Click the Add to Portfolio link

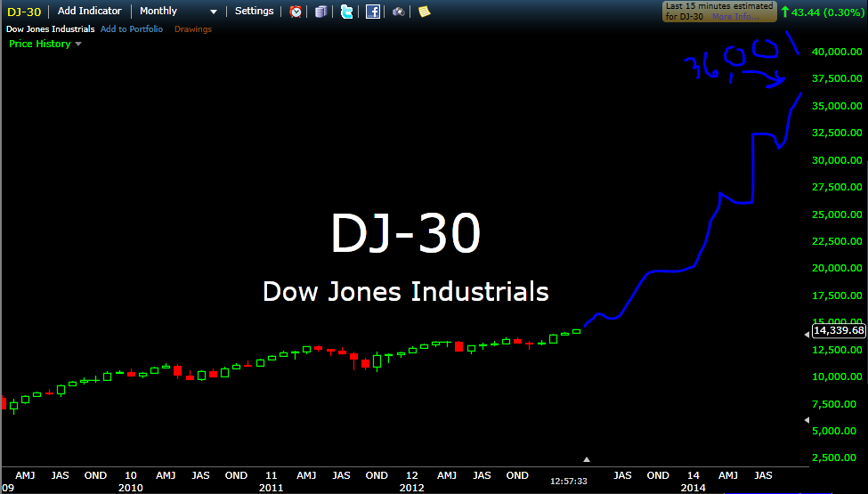pos(132,28)
